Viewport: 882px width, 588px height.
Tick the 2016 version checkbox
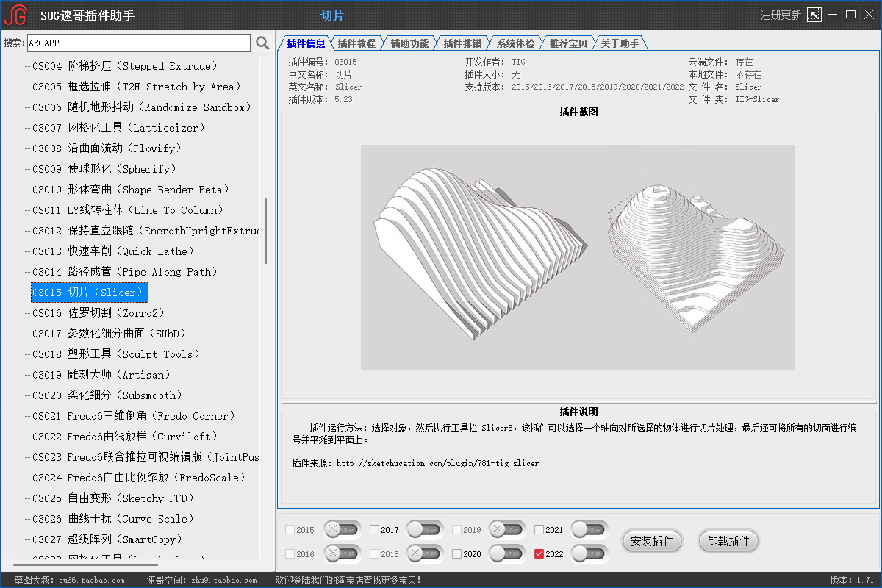(x=290, y=554)
